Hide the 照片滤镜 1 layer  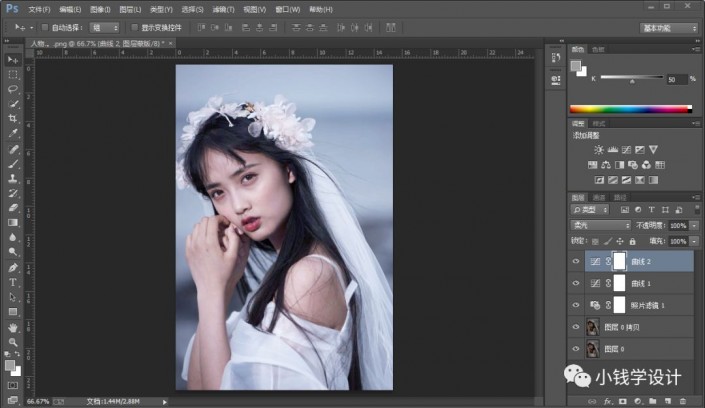(x=576, y=305)
